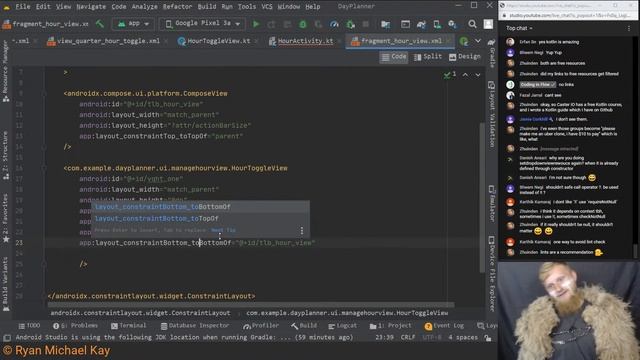Switch to HourToggleView.kt tab

click(214, 41)
